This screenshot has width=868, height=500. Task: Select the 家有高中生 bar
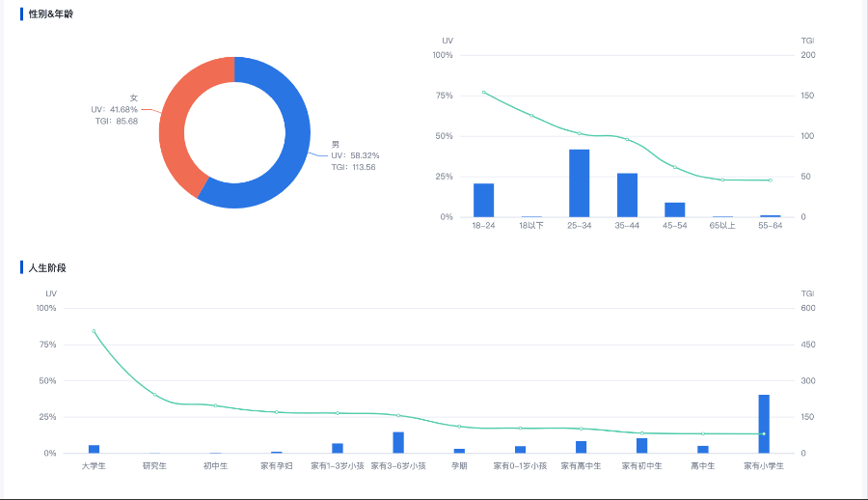(x=581, y=447)
